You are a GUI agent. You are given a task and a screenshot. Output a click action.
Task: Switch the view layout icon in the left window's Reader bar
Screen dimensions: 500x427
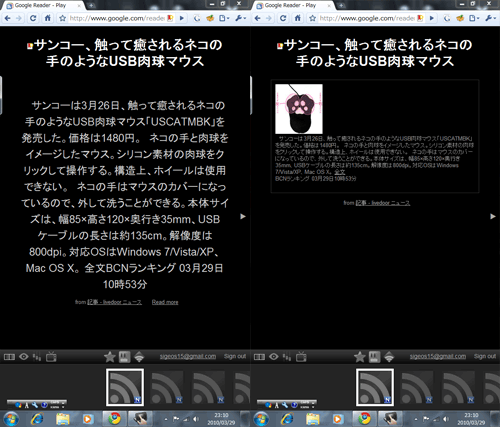9,357
